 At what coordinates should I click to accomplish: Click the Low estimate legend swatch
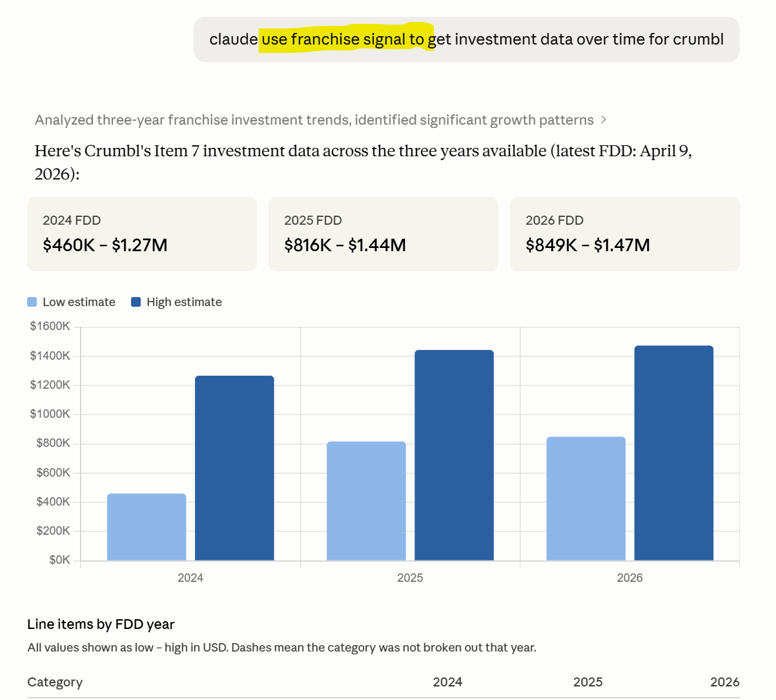coord(32,302)
